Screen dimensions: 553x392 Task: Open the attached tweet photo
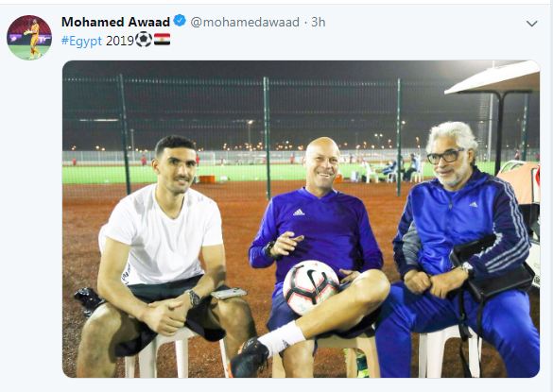coord(301,219)
